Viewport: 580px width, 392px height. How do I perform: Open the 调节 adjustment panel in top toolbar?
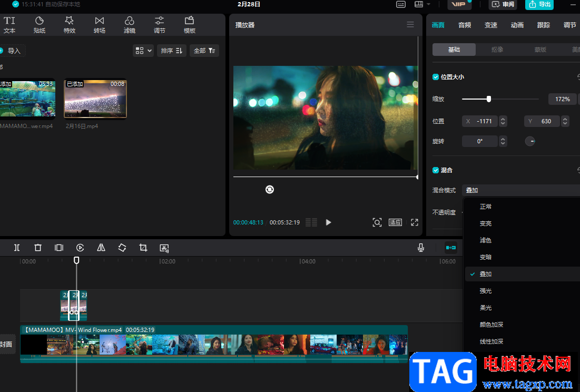coord(160,25)
